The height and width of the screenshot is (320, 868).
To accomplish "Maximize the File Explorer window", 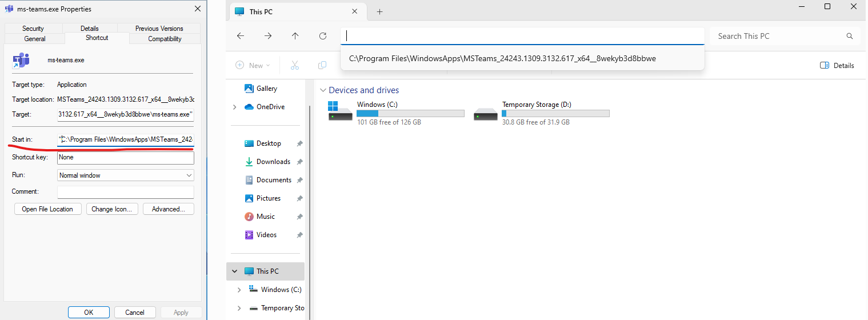I will coord(827,6).
